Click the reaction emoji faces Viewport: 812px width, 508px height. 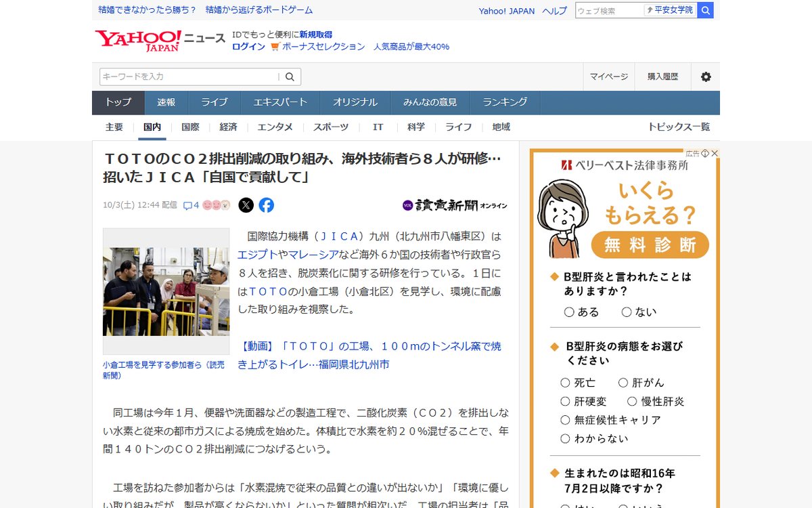click(217, 205)
